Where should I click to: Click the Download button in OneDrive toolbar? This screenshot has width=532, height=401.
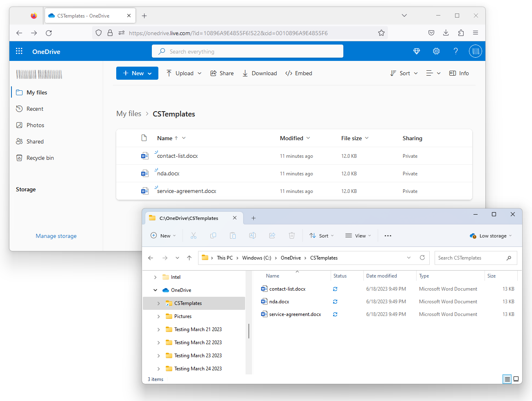pyautogui.click(x=259, y=73)
